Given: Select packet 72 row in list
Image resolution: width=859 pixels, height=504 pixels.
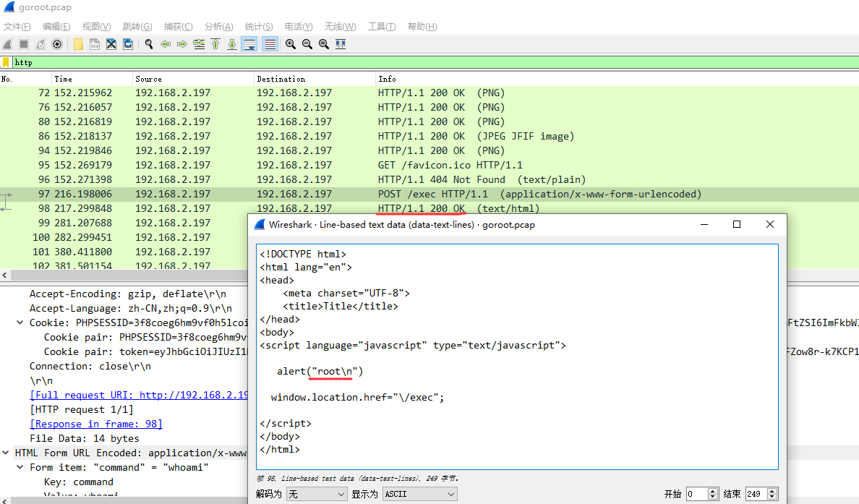Looking at the screenshot, I should tap(429, 93).
